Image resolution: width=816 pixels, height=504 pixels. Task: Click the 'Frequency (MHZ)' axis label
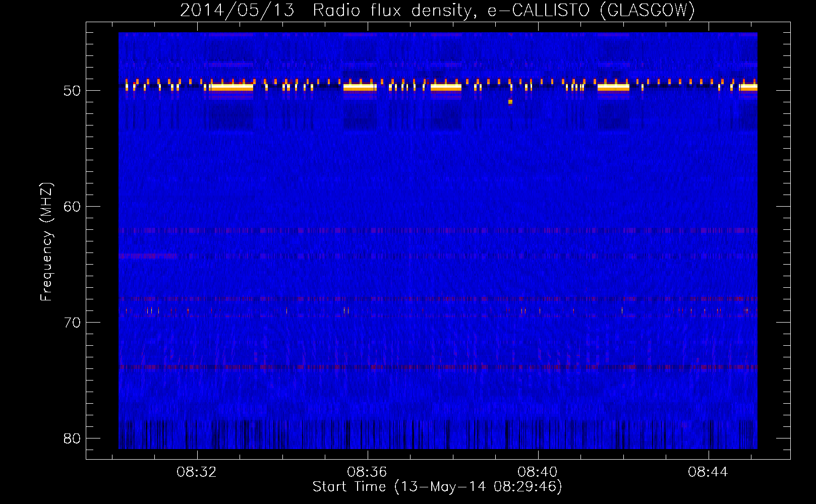point(46,242)
